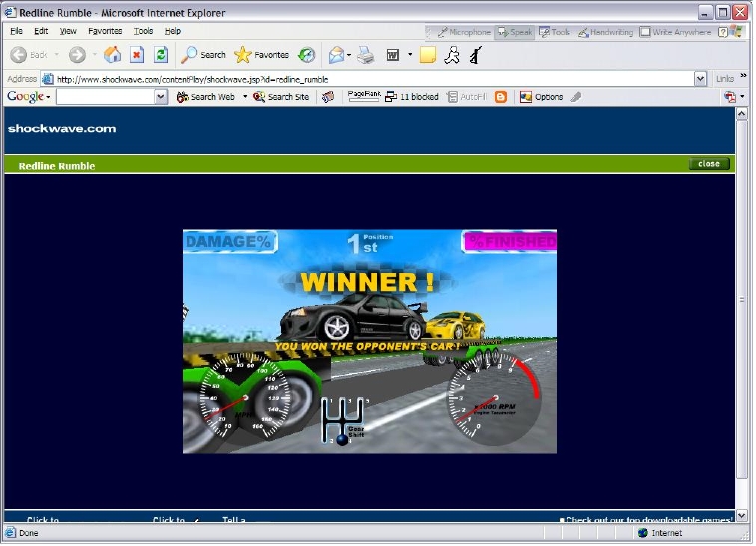The height and width of the screenshot is (546, 756).
Task: Open Favorites star in toolbar
Action: pos(261,55)
